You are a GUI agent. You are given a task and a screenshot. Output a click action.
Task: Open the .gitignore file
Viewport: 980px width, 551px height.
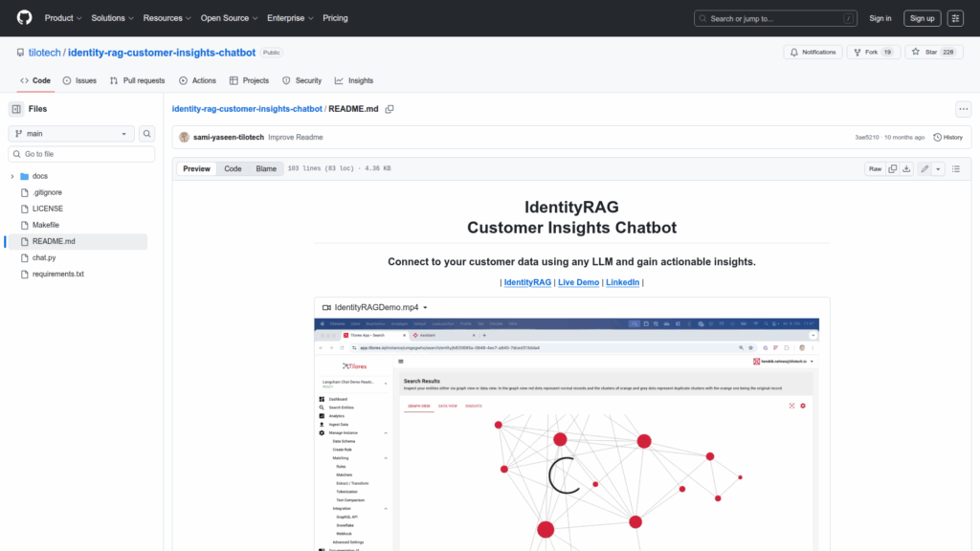[x=47, y=192]
